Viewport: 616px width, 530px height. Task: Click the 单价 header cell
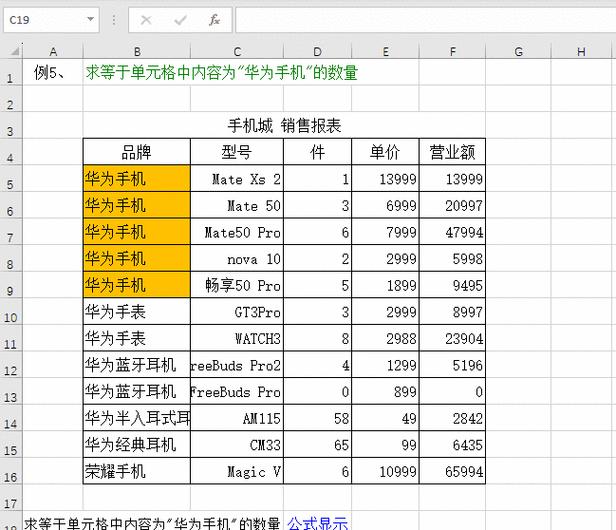385,152
